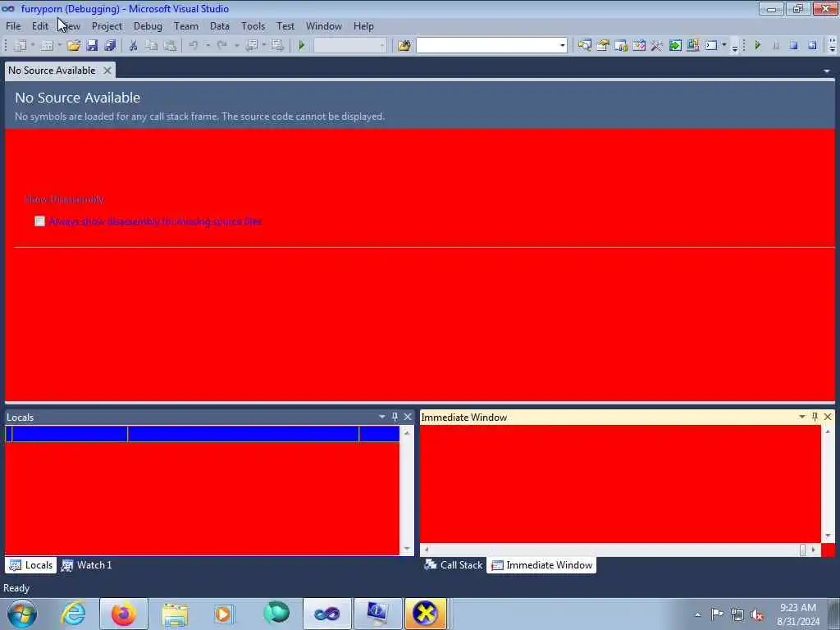Click the Cut scissors icon
This screenshot has width=840, height=630.
(134, 46)
